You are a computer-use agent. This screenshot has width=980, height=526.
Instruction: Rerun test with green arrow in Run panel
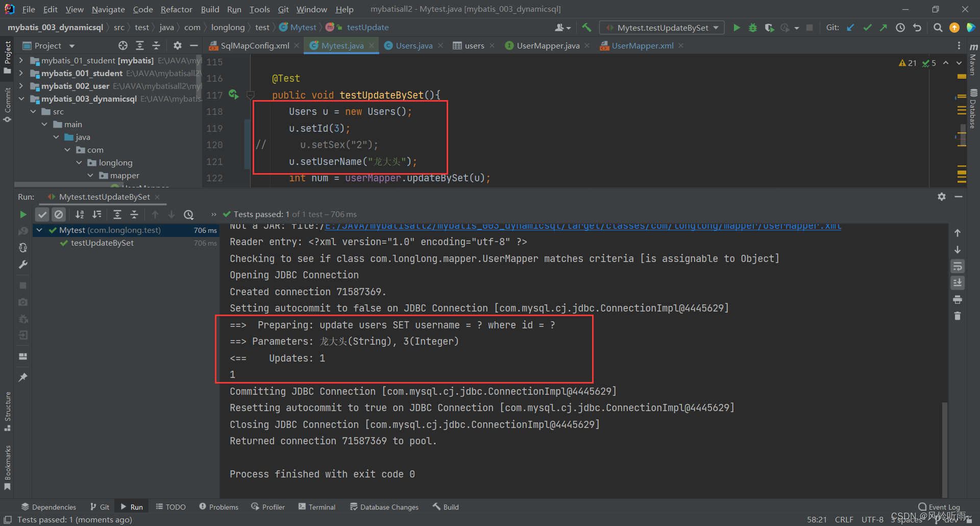click(23, 214)
